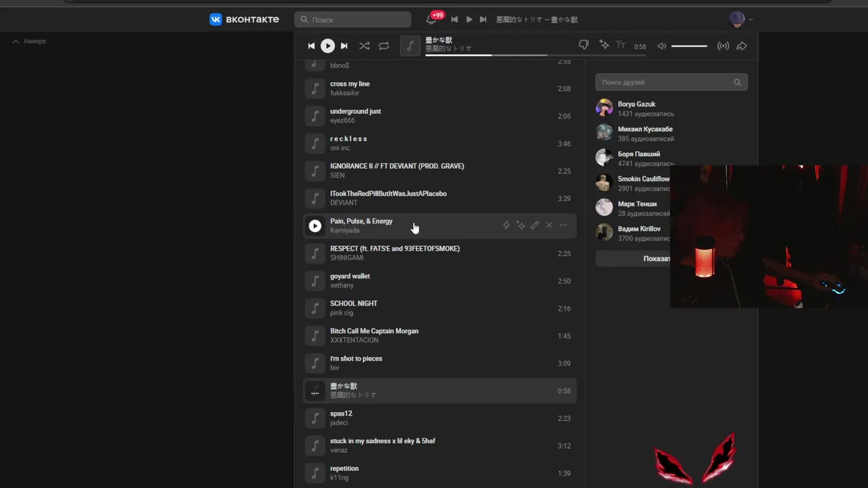Screen dimensions: 868x488
Task: Show similar tracks with sparkle icon in player
Action: [604, 45]
